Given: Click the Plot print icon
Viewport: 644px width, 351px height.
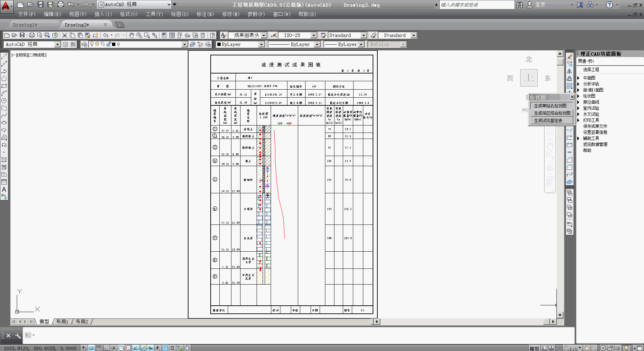Looking at the screenshot, I should 32,35.
